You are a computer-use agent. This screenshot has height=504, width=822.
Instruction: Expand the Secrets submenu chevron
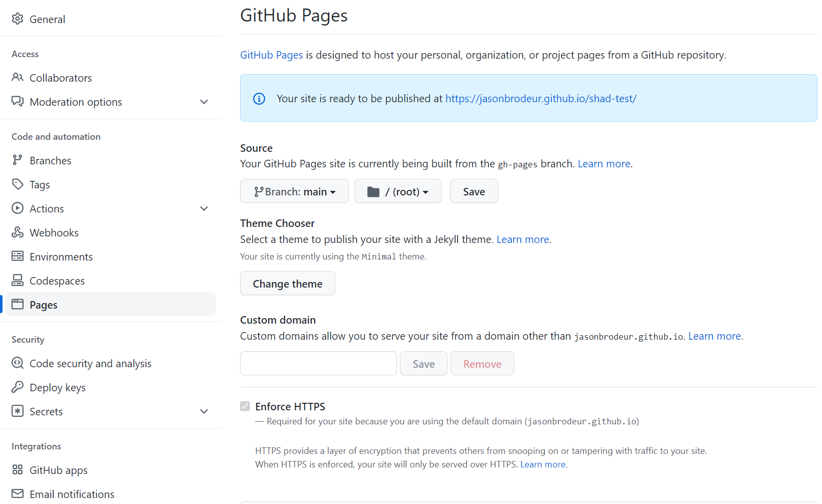coord(204,411)
